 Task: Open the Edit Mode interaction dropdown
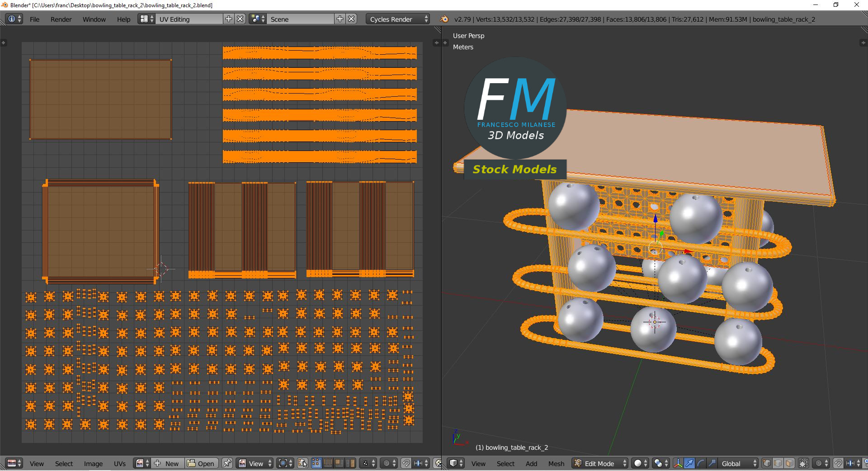coord(599,463)
